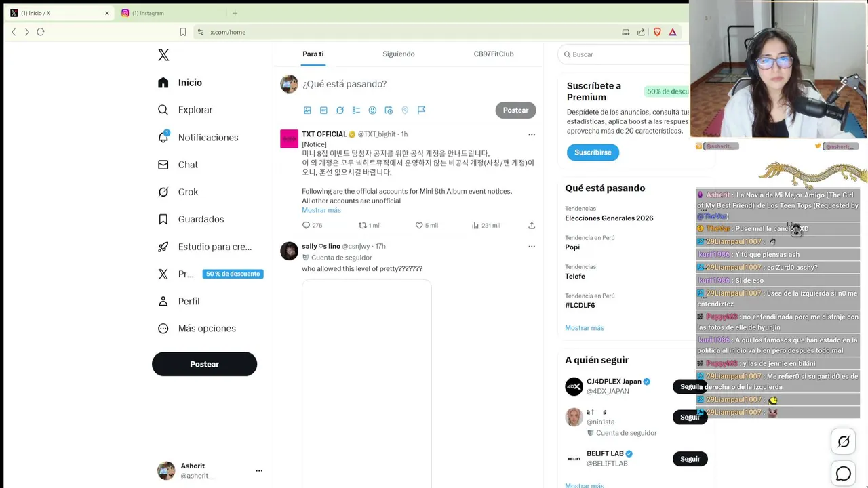The image size is (868, 488).
Task: Go back in browser
Action: click(14, 32)
